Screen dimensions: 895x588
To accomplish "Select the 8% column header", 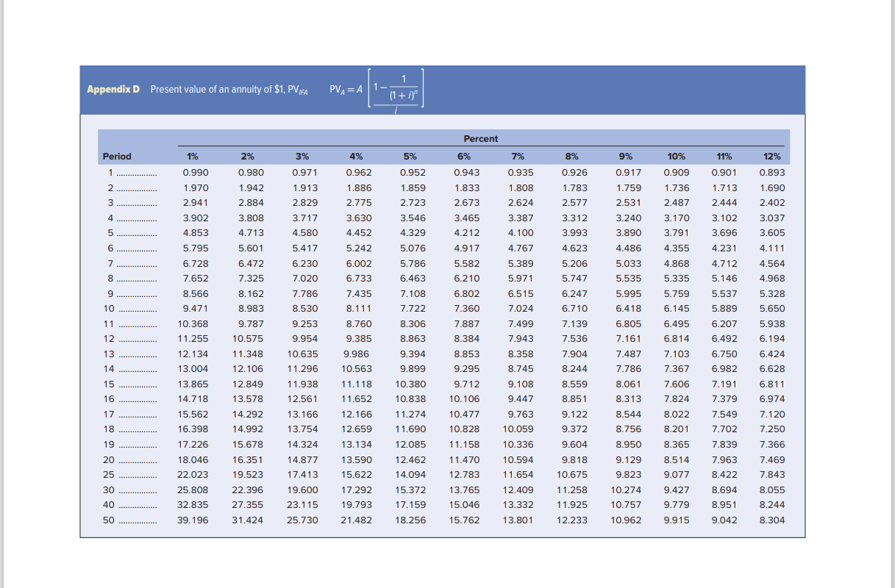I will pyautogui.click(x=571, y=157).
